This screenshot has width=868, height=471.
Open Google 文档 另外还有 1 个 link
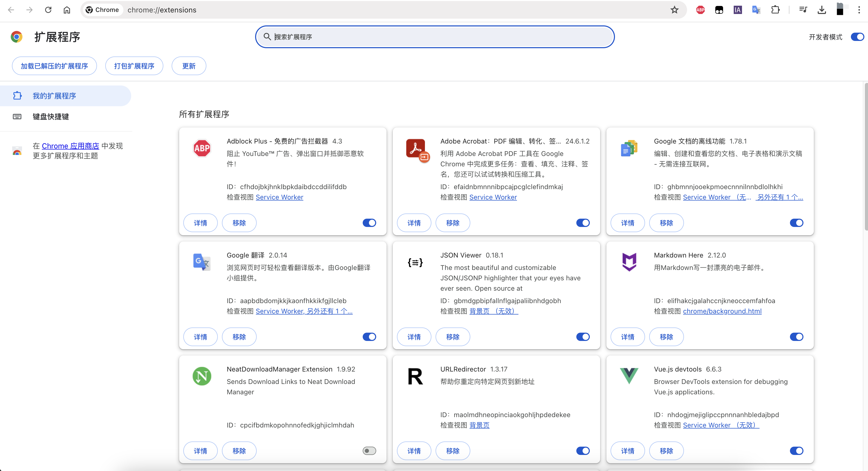click(x=779, y=197)
